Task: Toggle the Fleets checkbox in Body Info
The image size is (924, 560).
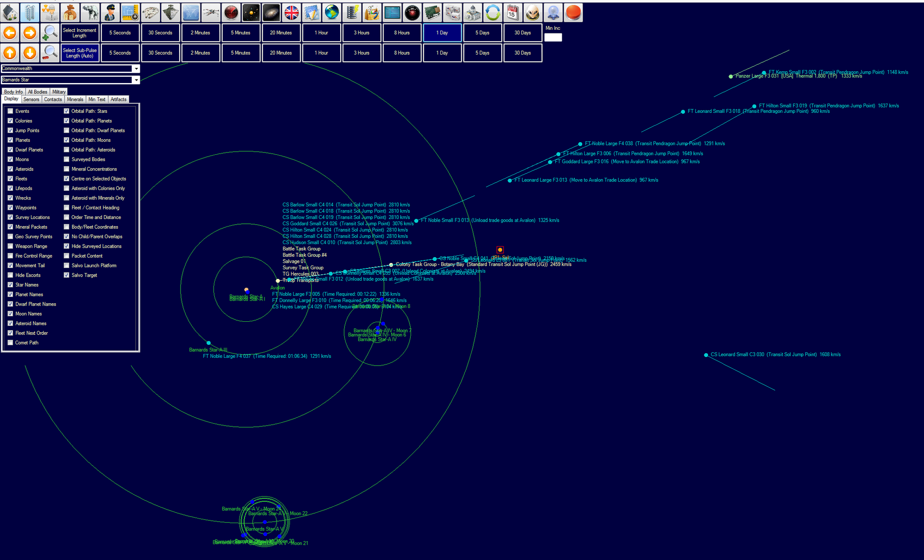Action: coord(10,178)
